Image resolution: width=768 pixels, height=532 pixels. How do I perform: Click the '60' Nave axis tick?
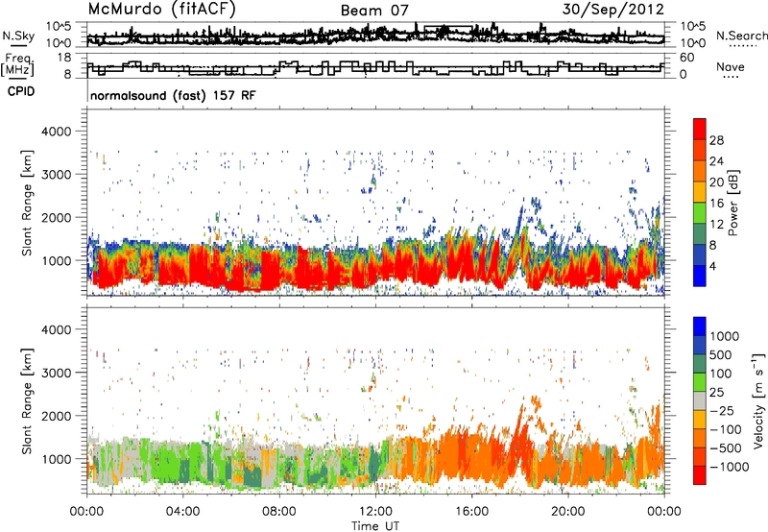click(687, 58)
